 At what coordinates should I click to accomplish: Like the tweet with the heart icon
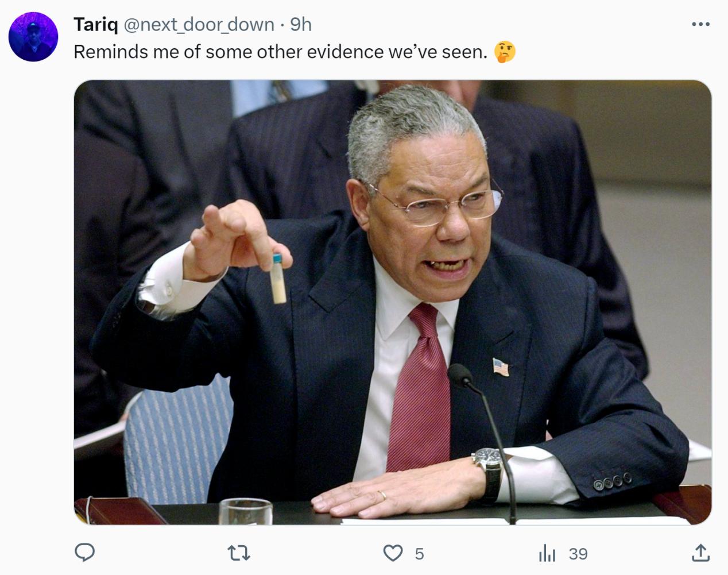click(393, 553)
